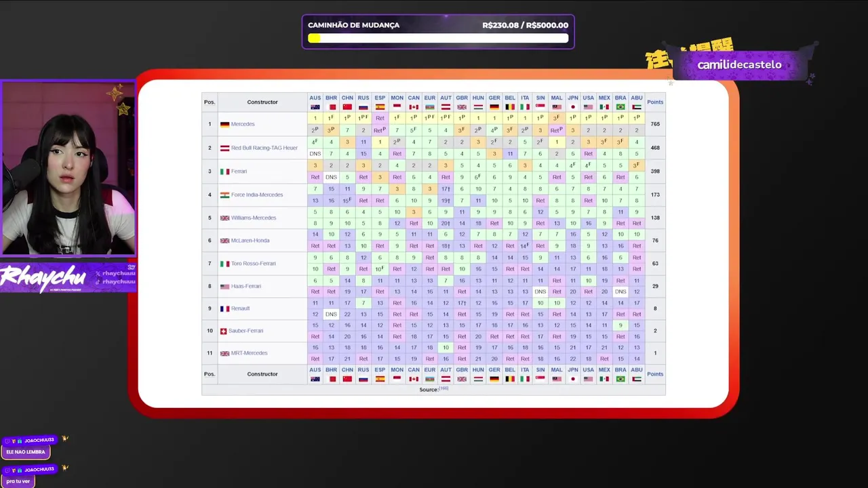The image size is (868, 488).
Task: Click the German flag under GER in top header
Action: coord(494,107)
